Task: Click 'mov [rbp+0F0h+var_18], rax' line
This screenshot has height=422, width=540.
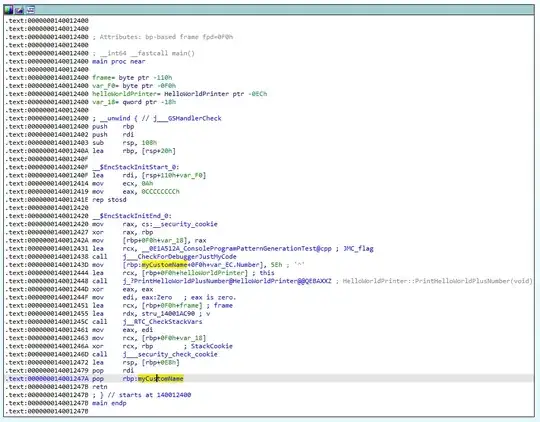Action: pyautogui.click(x=149, y=240)
